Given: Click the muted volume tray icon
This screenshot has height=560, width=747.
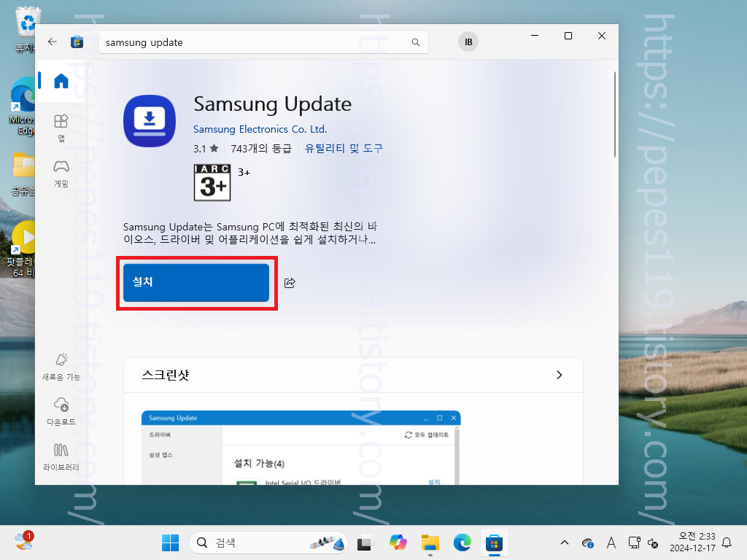Looking at the screenshot, I should click(x=653, y=542).
